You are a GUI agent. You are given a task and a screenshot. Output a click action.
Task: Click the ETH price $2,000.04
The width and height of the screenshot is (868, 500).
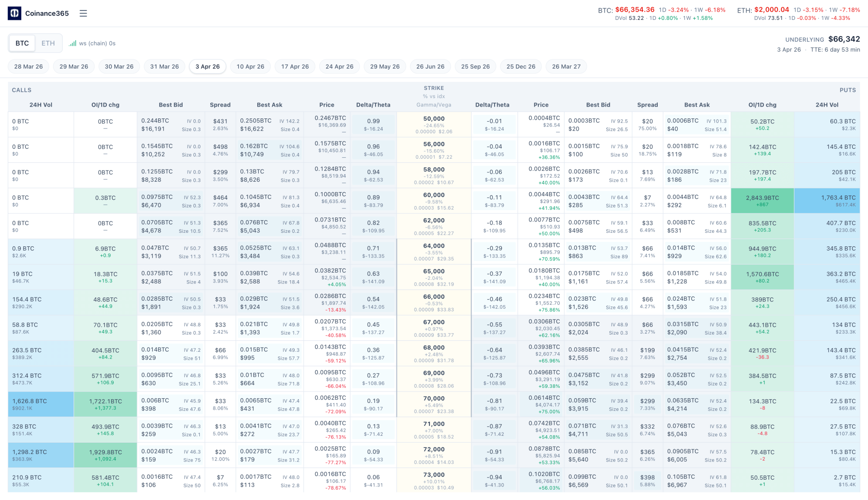coord(771,9)
